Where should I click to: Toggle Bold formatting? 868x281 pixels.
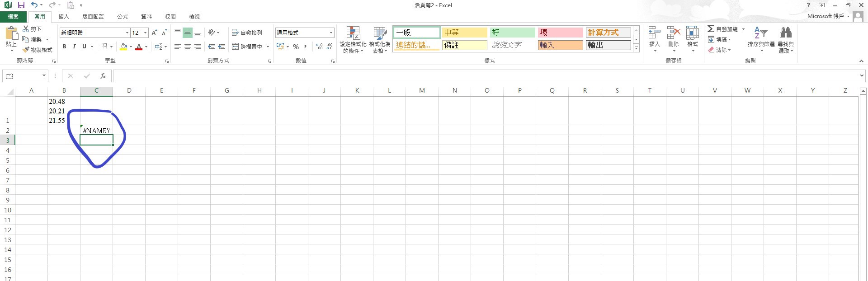[64, 47]
